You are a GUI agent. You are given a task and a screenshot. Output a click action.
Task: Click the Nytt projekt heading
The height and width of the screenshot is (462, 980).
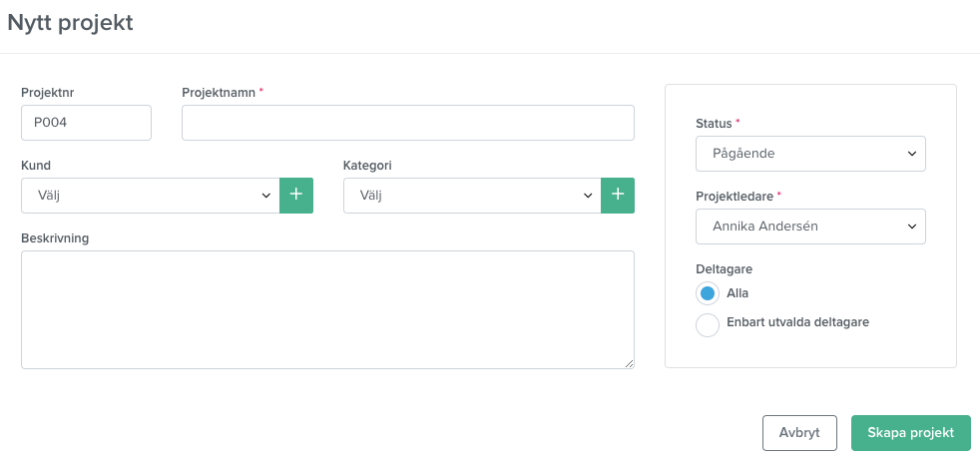[70, 23]
